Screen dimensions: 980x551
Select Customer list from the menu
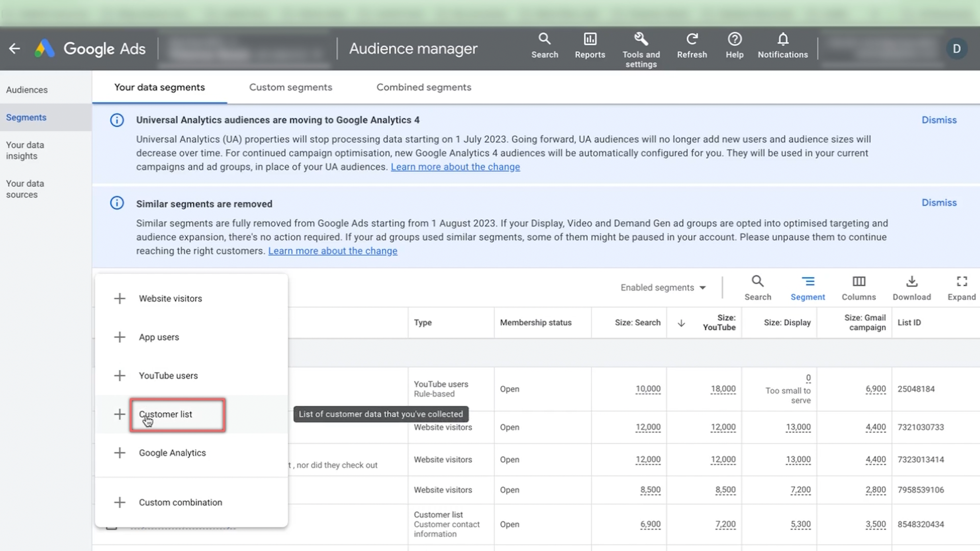point(165,414)
